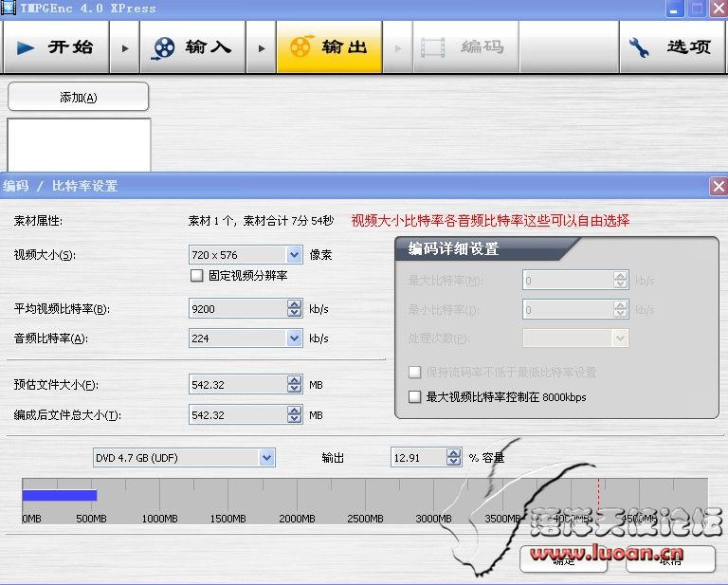Click the empty list box below 添加

[79, 145]
